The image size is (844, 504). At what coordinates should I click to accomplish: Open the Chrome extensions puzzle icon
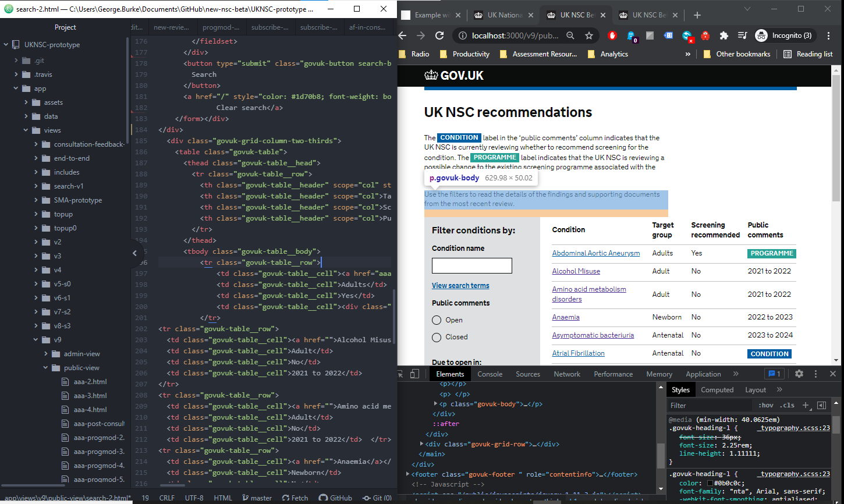click(724, 36)
